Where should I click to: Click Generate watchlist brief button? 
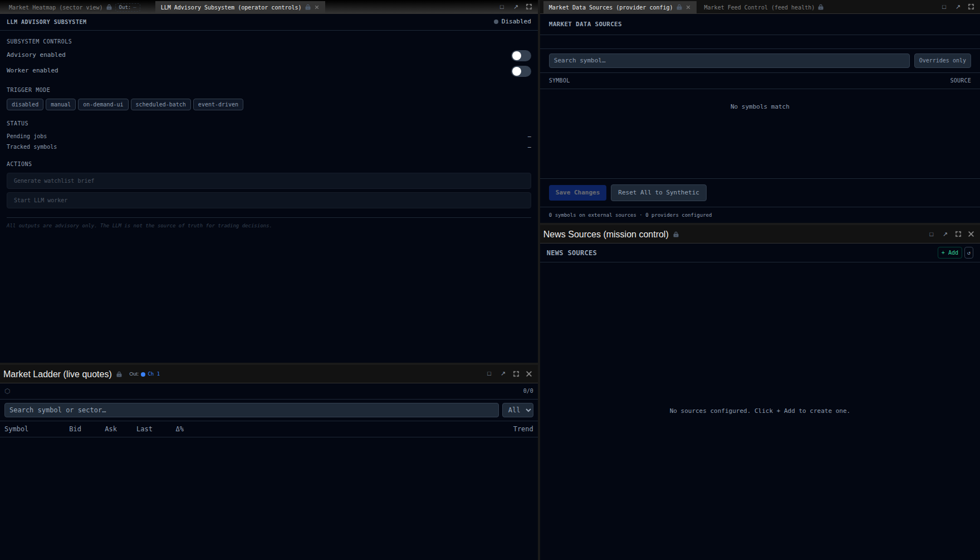[x=269, y=181]
